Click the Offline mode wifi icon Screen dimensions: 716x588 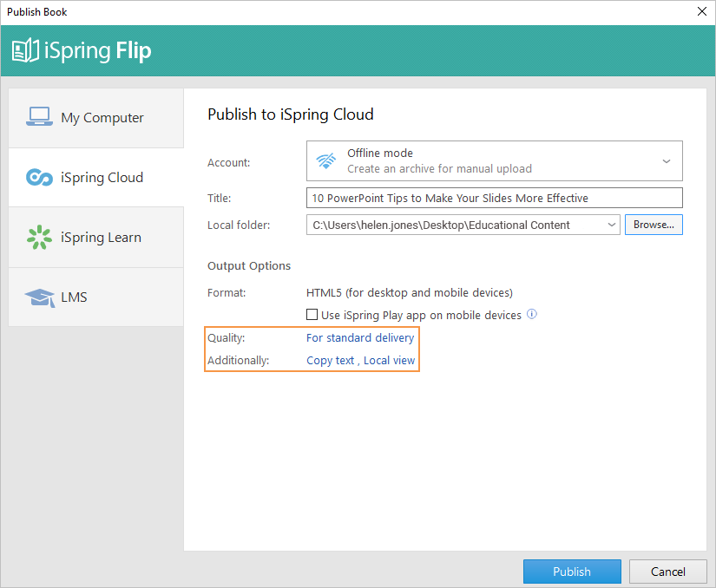click(325, 160)
